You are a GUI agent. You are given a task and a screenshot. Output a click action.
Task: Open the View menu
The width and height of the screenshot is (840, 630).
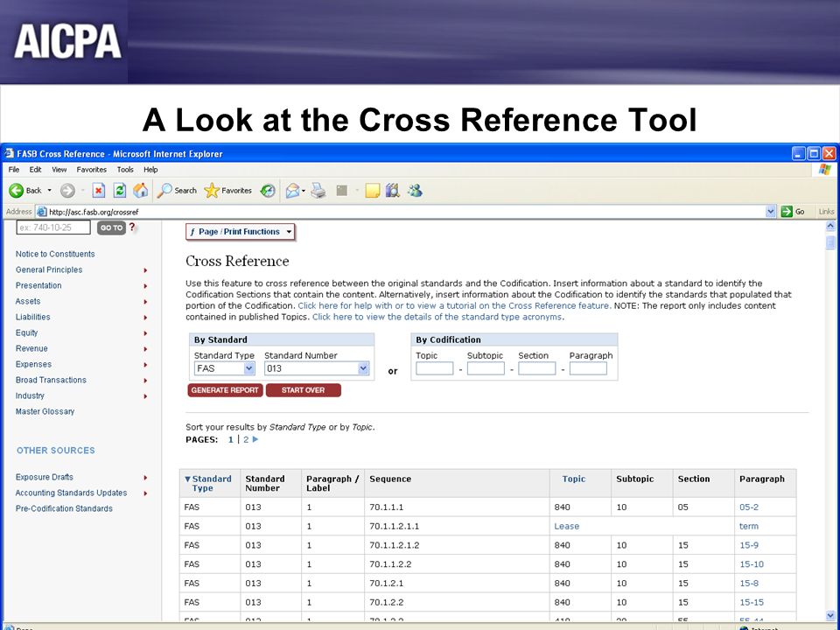pos(59,169)
